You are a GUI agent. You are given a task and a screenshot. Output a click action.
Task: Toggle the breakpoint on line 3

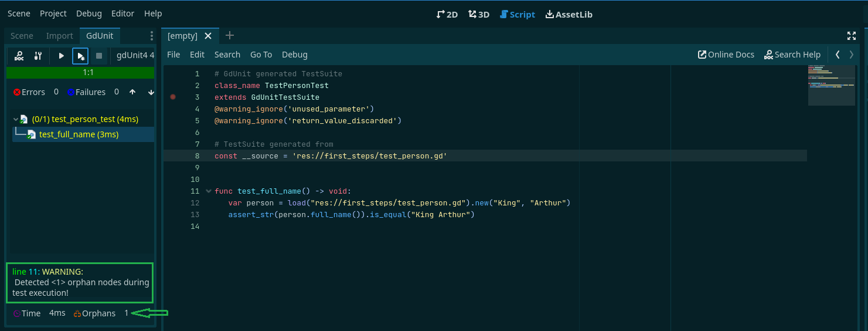point(173,97)
